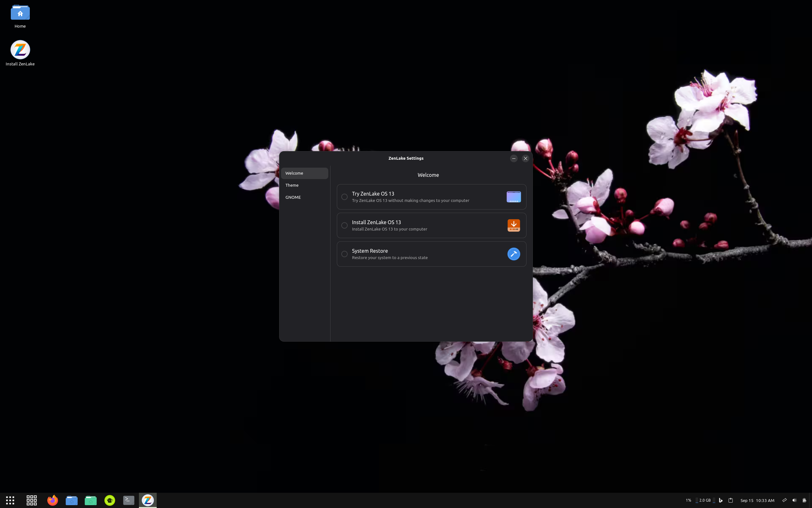812x508 pixels.
Task: Select the Try ZenLake OS 13 radio button
Action: pos(344,197)
